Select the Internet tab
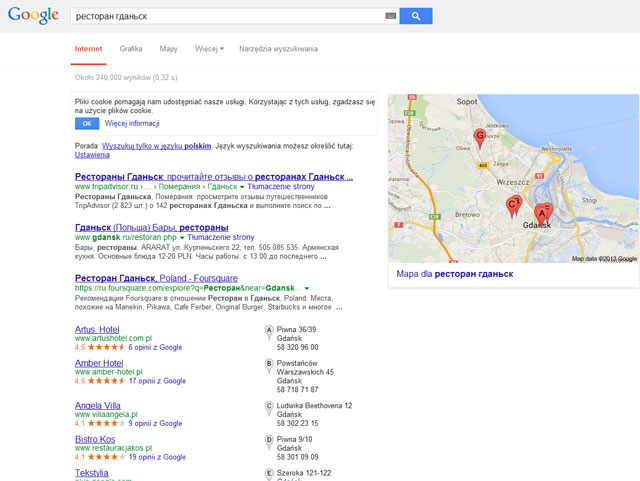Image resolution: width=640 pixels, height=481 pixels. point(88,49)
